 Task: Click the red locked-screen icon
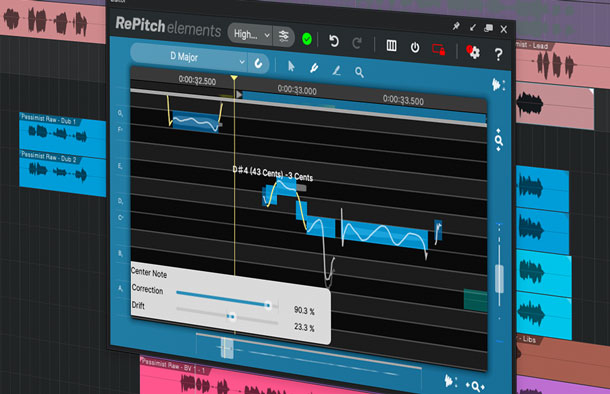[439, 50]
